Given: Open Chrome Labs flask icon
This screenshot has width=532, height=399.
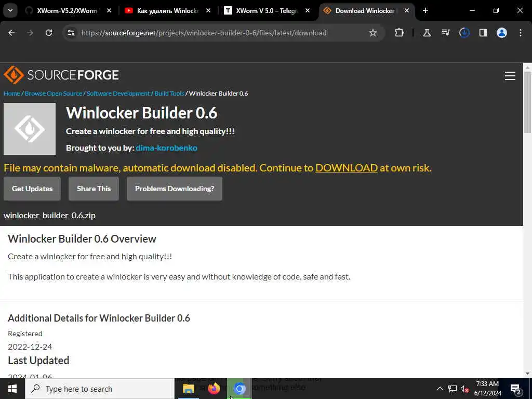Looking at the screenshot, I should click(x=427, y=33).
